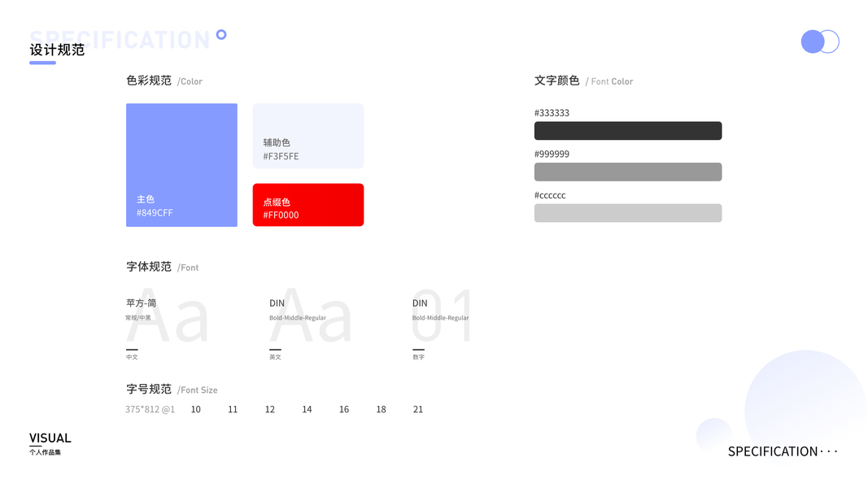This screenshot has height=488, width=868.
Task: Click font size 21 value
Action: [x=418, y=409]
